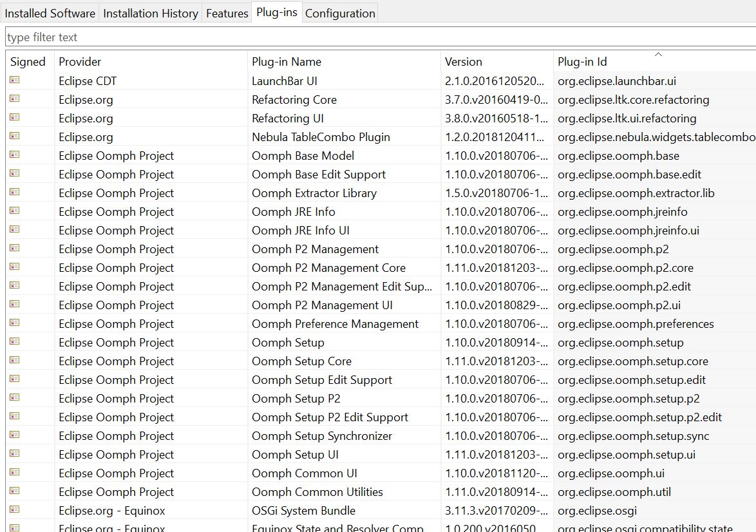Screen dimensions: 756x532
Task: Click version 1.10.0.v20181120-... cell
Action: click(x=496, y=473)
